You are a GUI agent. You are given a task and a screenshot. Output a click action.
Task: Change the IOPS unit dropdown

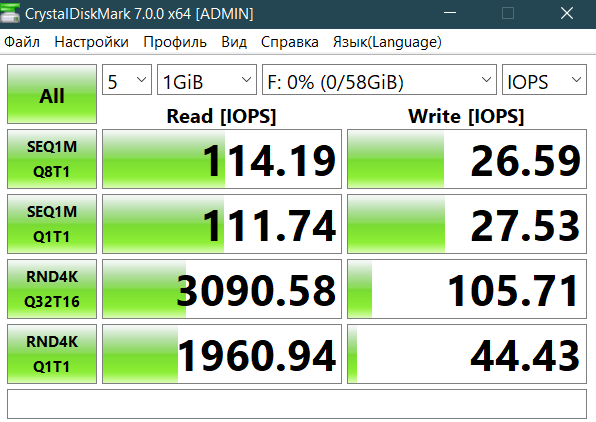pyautogui.click(x=544, y=79)
